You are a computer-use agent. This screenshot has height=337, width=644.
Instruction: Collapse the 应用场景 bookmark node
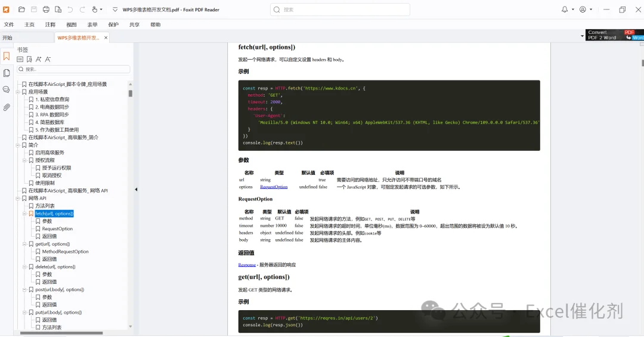(x=18, y=92)
